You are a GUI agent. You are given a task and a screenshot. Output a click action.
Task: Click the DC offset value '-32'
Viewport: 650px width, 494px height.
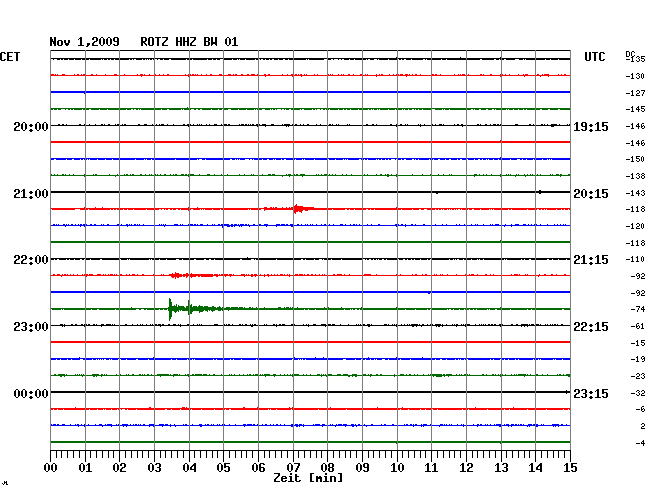coord(637,393)
